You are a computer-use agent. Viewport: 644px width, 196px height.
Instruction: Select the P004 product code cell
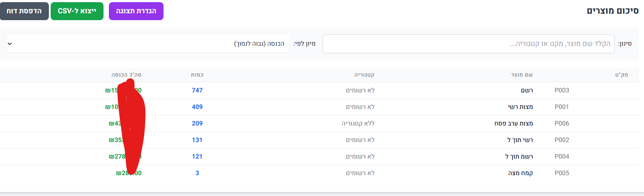click(562, 156)
